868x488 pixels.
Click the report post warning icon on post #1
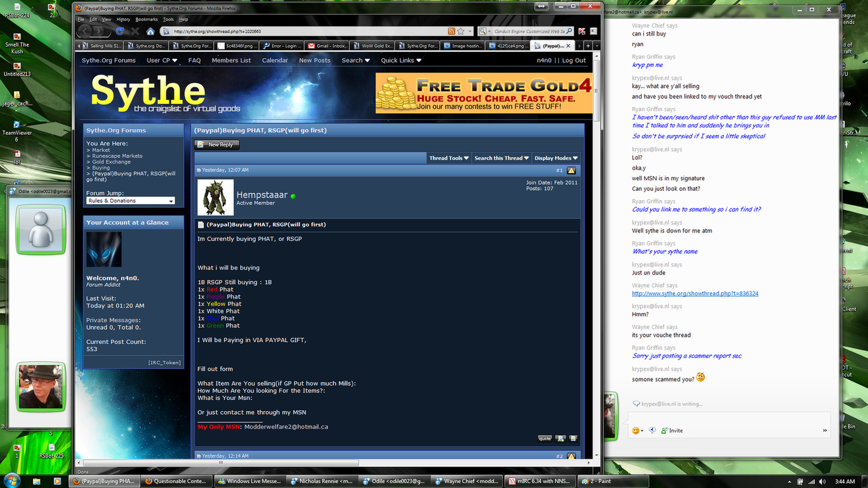pos(571,170)
